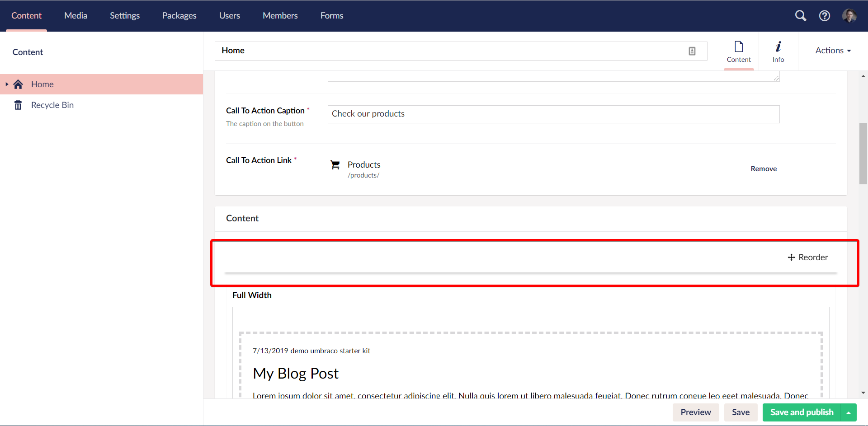Select Home in content tree
This screenshot has width=868, height=426.
click(x=101, y=84)
